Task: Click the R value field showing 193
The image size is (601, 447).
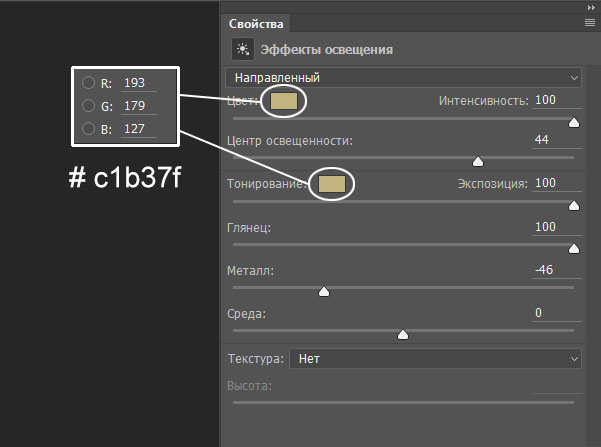Action: tap(137, 83)
